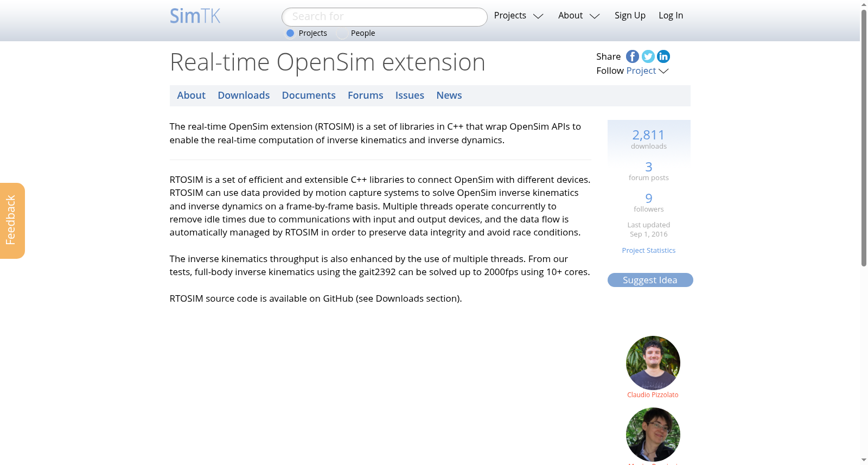Click the Sign Up link
Viewport: 868px width, 465px height.
click(x=630, y=16)
